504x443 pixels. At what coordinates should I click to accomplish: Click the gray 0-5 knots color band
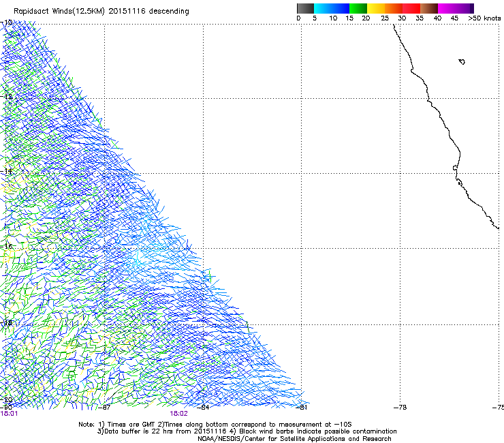pos(305,8)
